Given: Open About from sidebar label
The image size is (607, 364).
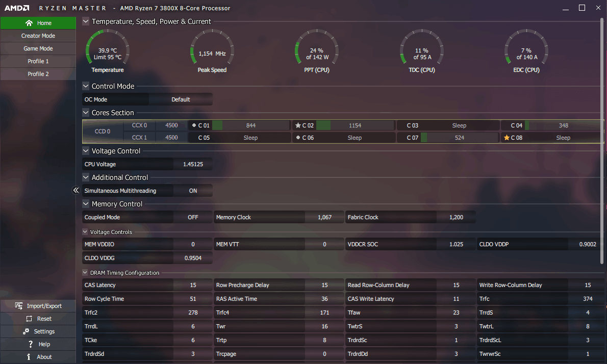Looking at the screenshot, I should pyautogui.click(x=44, y=357).
